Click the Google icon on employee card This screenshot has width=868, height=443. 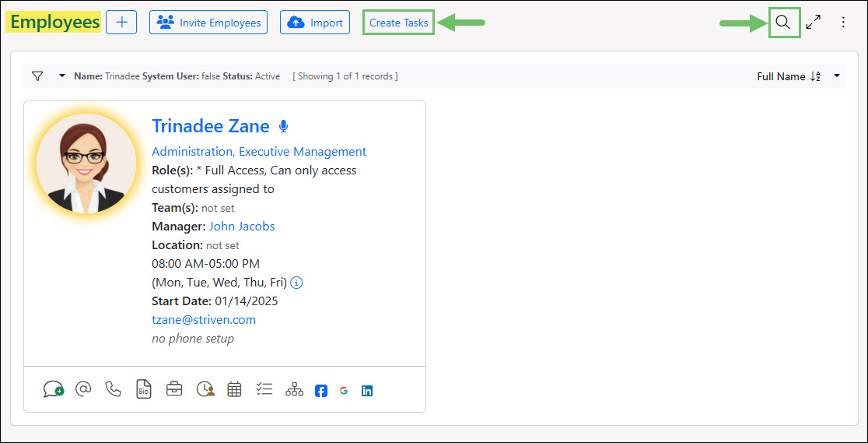pos(344,391)
